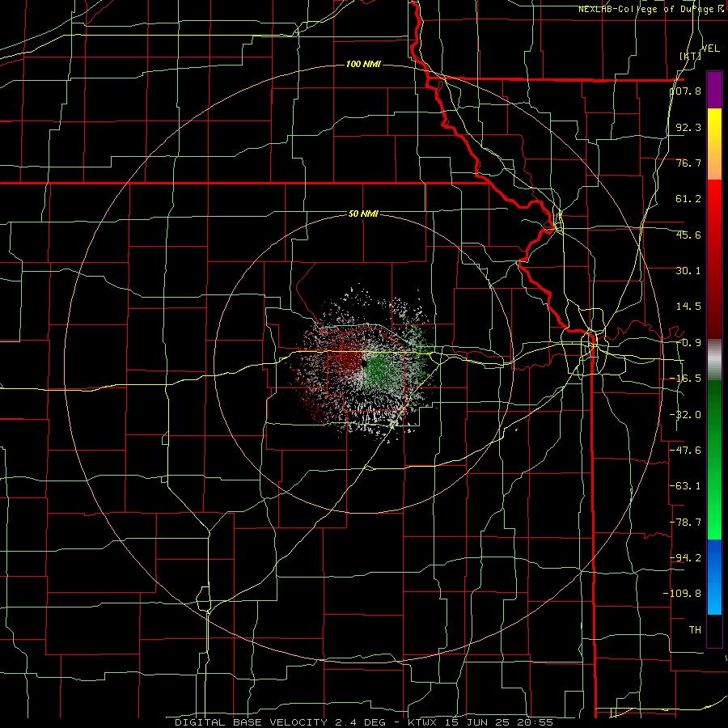Click the -32.0 velocity legend value

tap(686, 415)
